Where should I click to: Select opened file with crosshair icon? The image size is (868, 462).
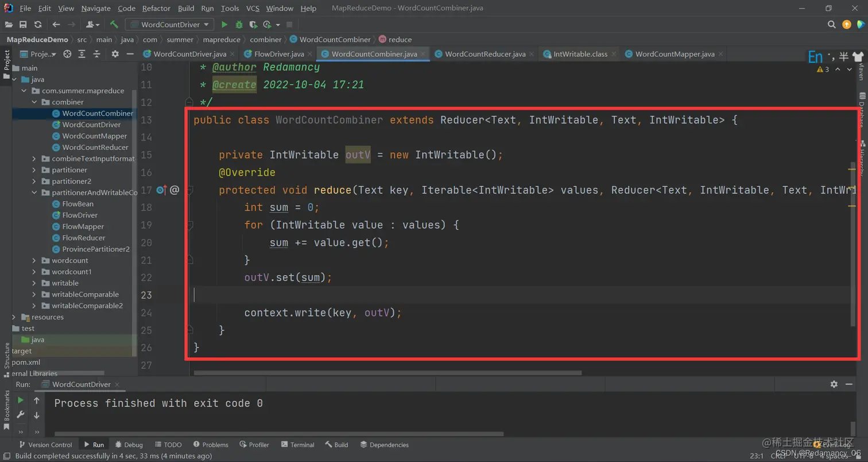point(67,54)
